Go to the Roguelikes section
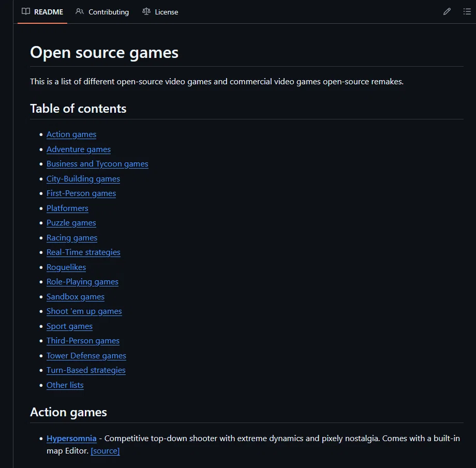The width and height of the screenshot is (476, 468). (66, 267)
